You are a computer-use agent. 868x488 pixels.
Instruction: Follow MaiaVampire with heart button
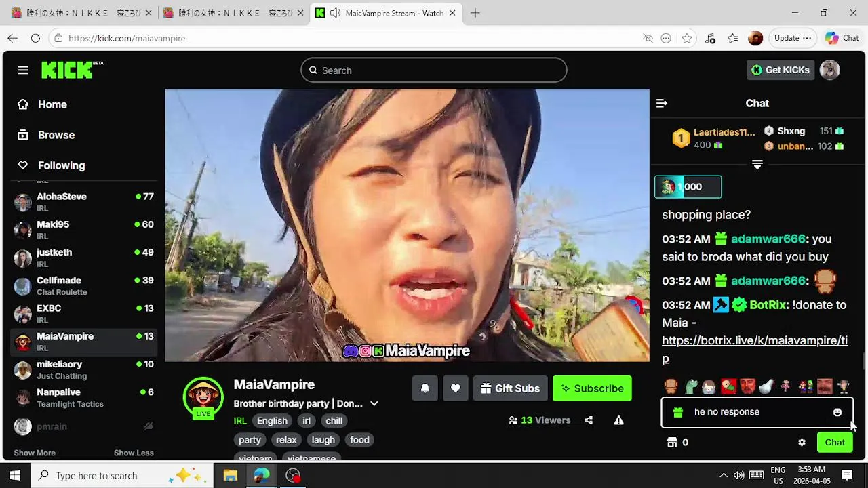(456, 388)
